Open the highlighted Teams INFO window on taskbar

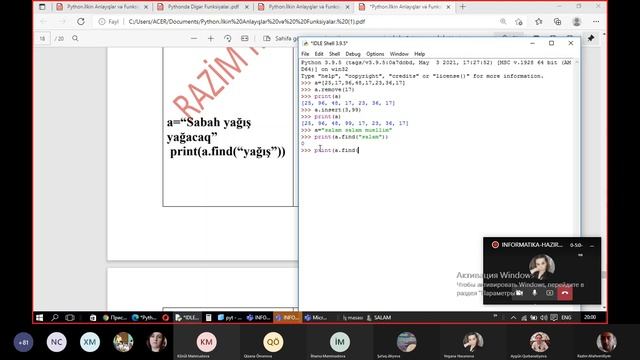(287, 318)
